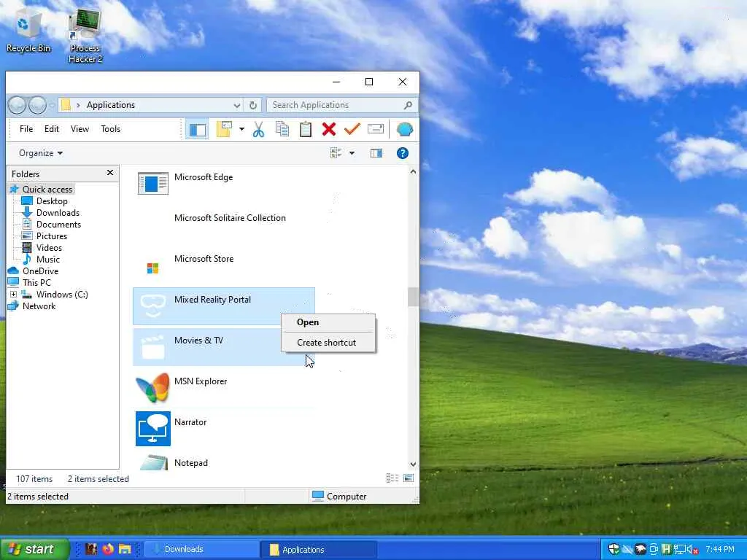Select Music in the folder tree
This screenshot has height=560, width=747.
pos(47,260)
